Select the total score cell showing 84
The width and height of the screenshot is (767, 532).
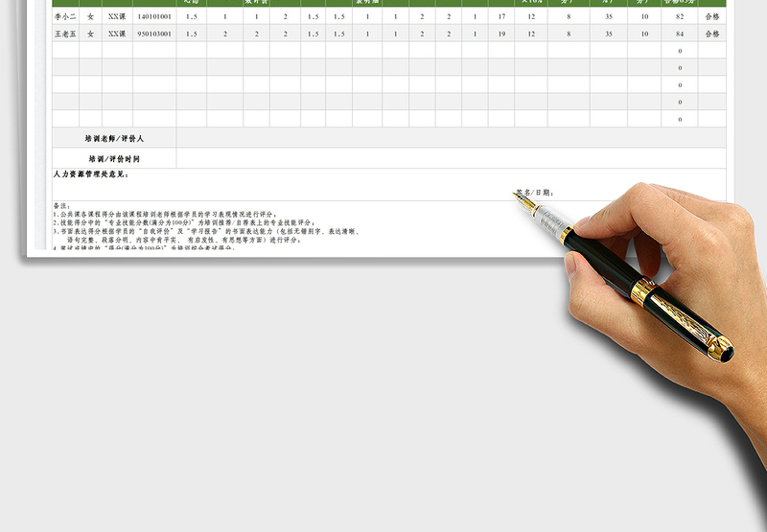tap(680, 34)
